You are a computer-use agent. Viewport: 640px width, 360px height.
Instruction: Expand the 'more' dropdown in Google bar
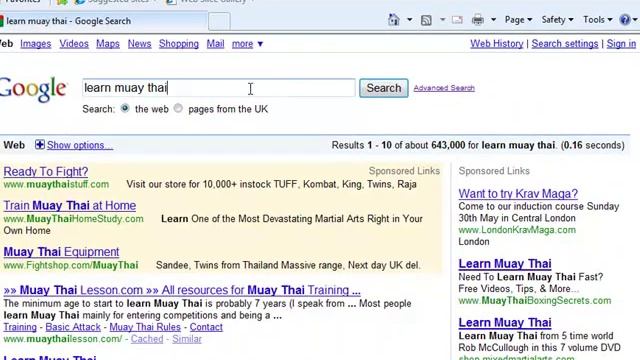[x=247, y=44]
